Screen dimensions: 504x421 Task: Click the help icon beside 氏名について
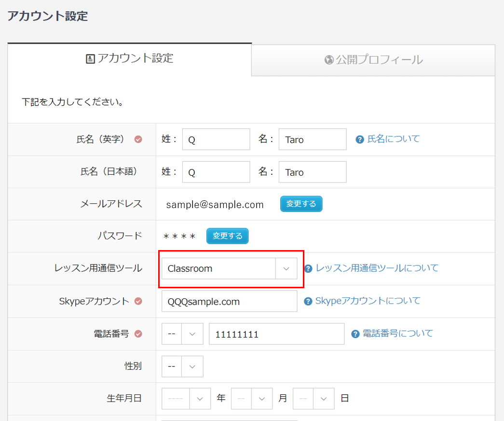[x=359, y=140]
